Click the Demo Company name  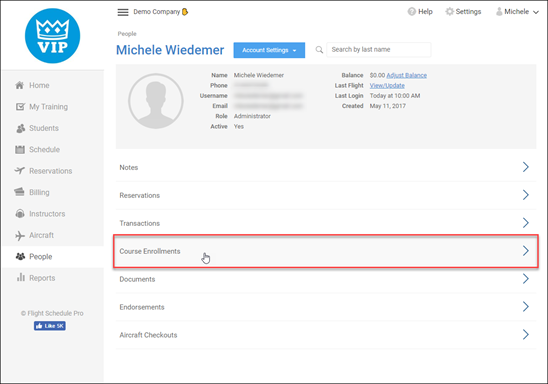tap(157, 12)
